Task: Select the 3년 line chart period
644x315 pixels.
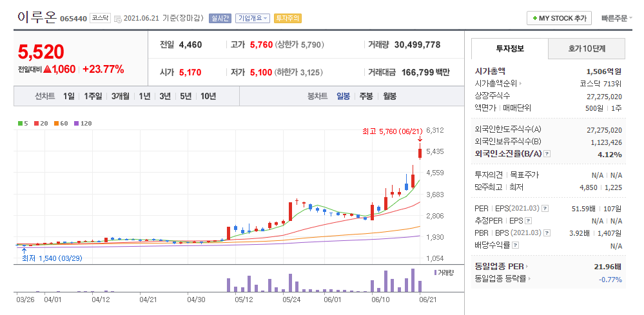Action: [x=165, y=97]
